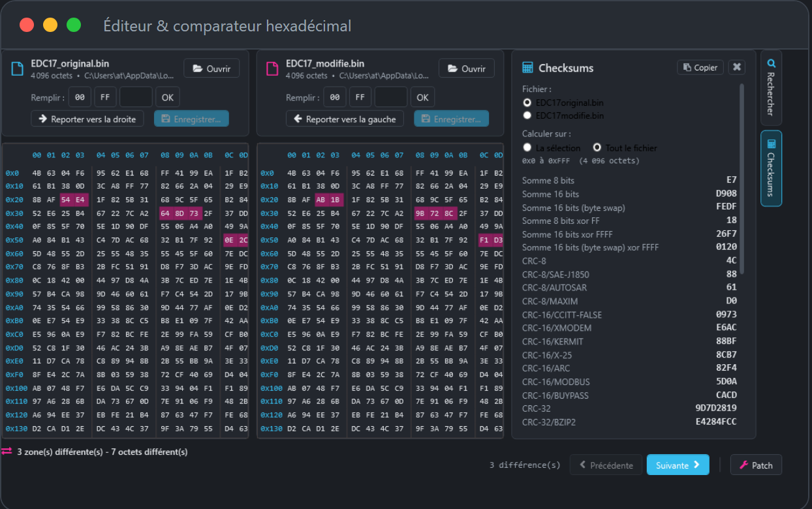The height and width of the screenshot is (509, 812).
Task: Select the EDC17modifie.bin radio button
Action: [527, 116]
